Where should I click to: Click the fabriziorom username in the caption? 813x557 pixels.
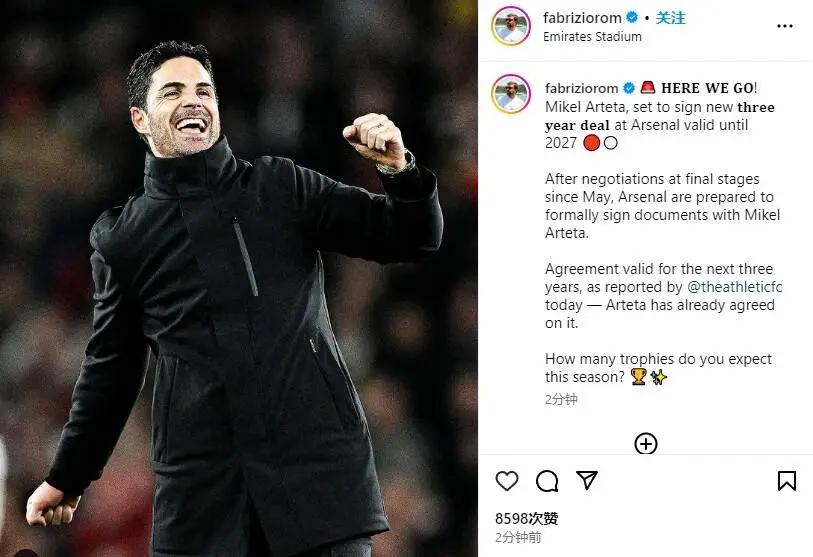pyautogui.click(x=581, y=88)
